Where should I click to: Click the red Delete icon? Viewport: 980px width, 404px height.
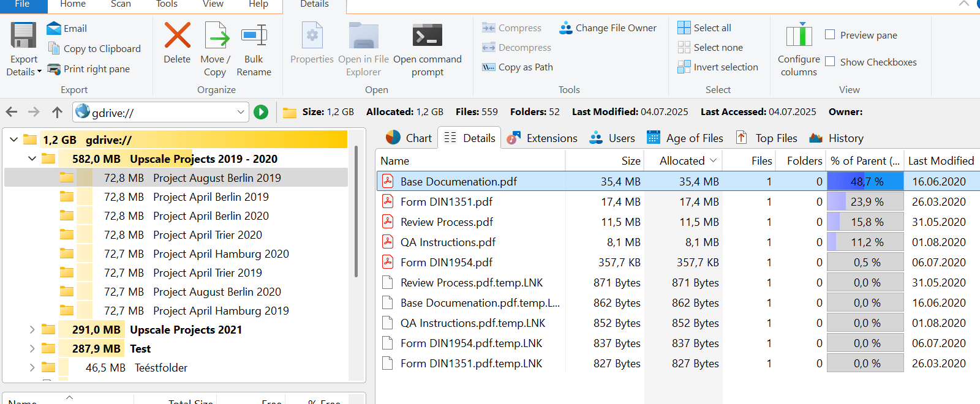click(x=177, y=36)
